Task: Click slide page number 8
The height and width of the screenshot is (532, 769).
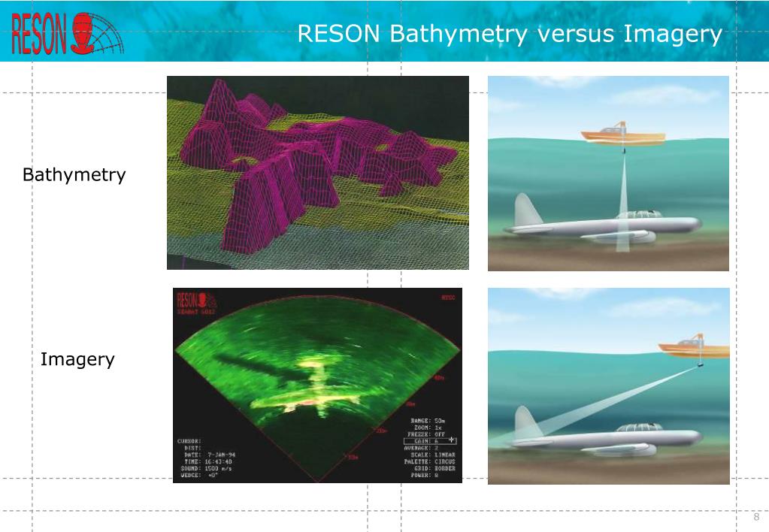Action: point(756,517)
